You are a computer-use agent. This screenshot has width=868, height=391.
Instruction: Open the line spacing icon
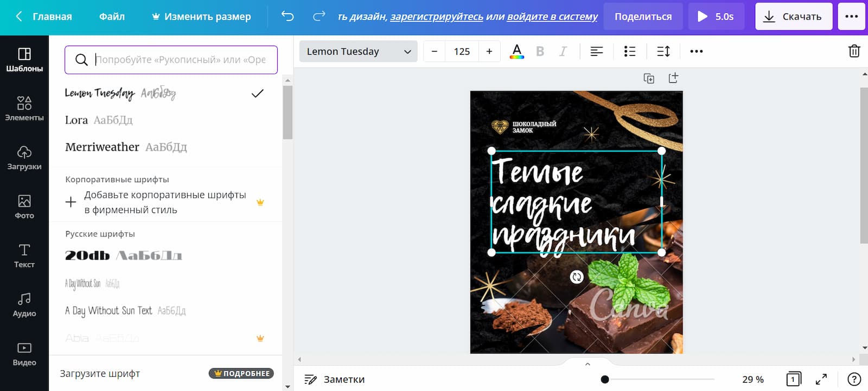(x=663, y=51)
